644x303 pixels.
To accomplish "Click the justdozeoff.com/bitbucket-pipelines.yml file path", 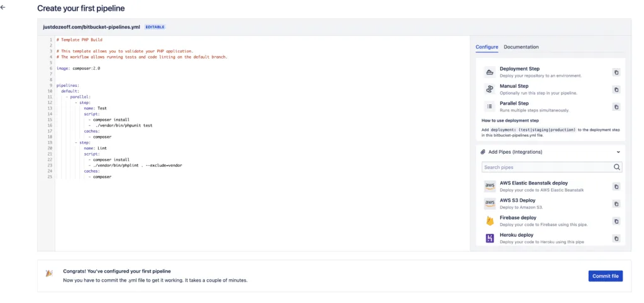I will [x=92, y=26].
